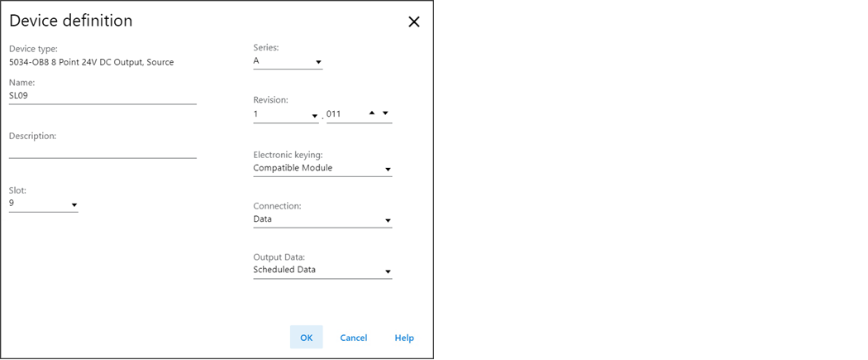Click the Series value A

pos(257,61)
